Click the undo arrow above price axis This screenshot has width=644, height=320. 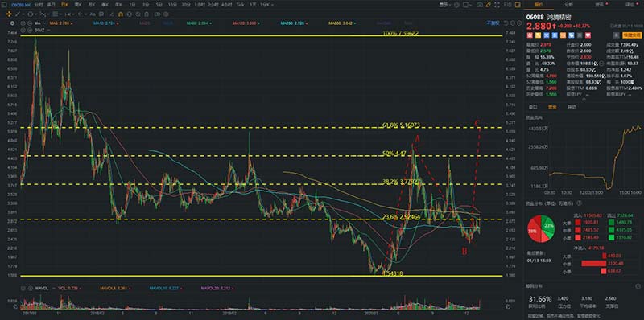506,23
